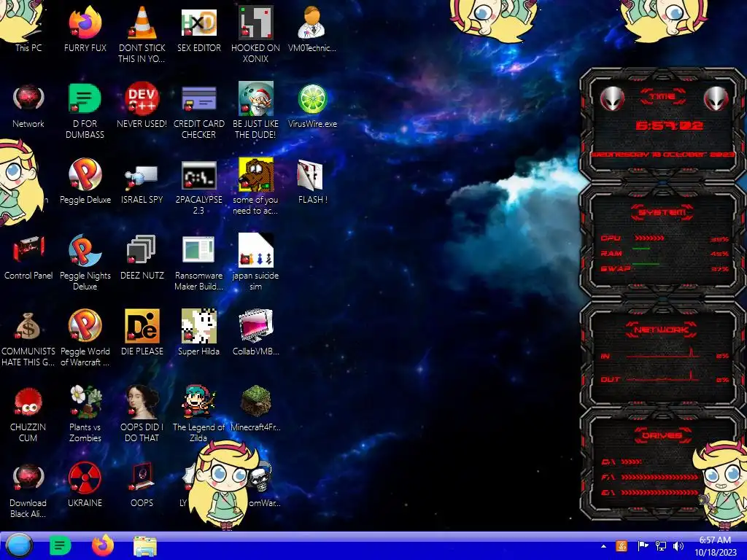Launch Peggle World of Warcraft shortcut
Viewport: 747px width, 560px height.
pyautogui.click(x=85, y=338)
